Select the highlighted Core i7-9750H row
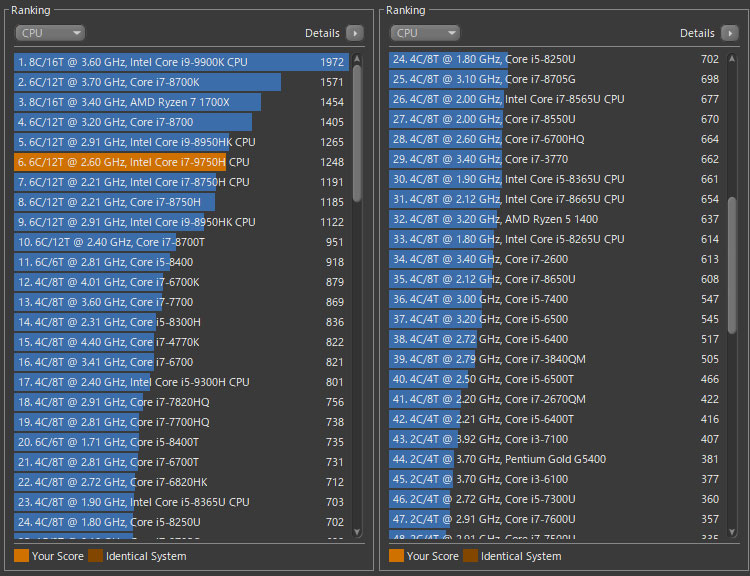This screenshot has width=750, height=576. tap(180, 162)
